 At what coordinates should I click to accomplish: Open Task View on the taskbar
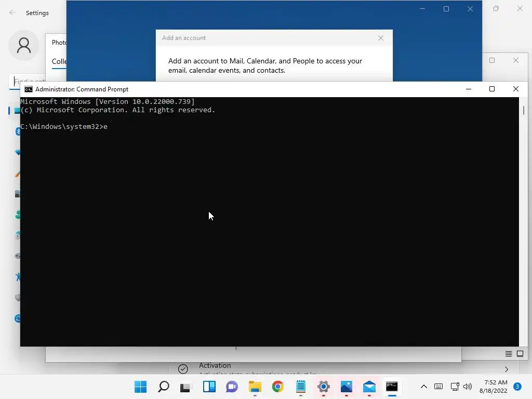185,387
